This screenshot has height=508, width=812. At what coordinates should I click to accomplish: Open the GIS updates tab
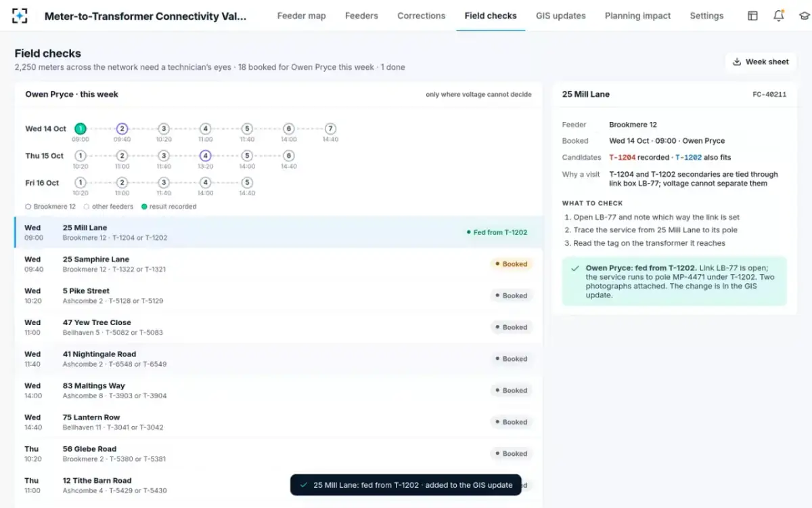(x=560, y=16)
